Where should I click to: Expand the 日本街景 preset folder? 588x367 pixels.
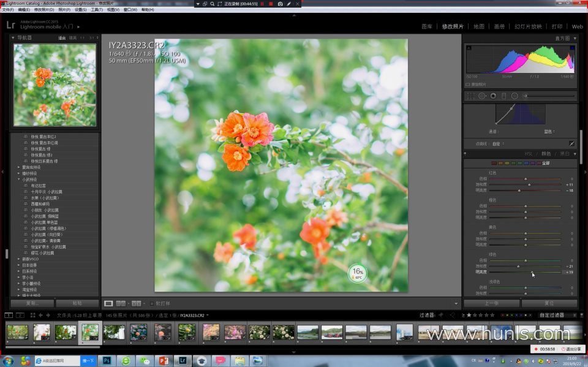point(19,265)
